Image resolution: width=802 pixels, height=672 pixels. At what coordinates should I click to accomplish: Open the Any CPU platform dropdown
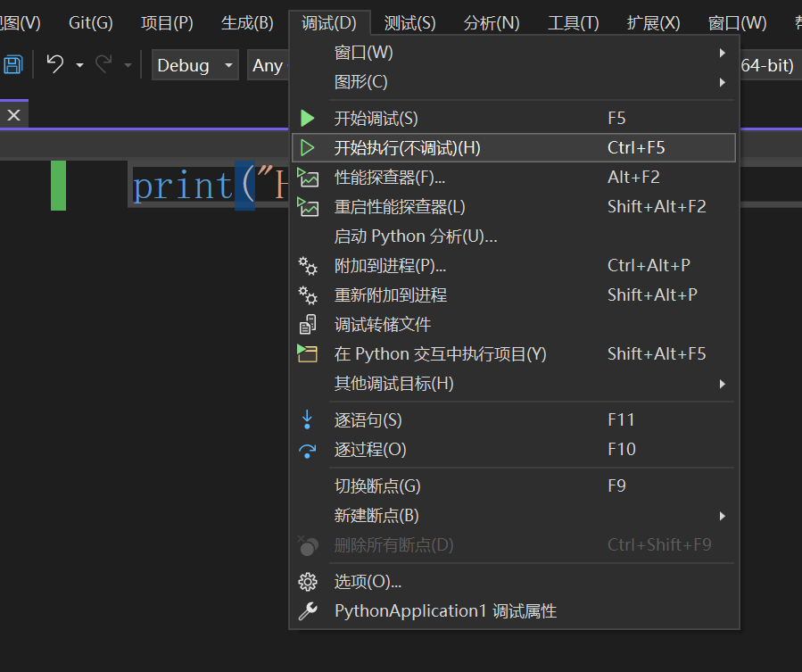pos(268,65)
